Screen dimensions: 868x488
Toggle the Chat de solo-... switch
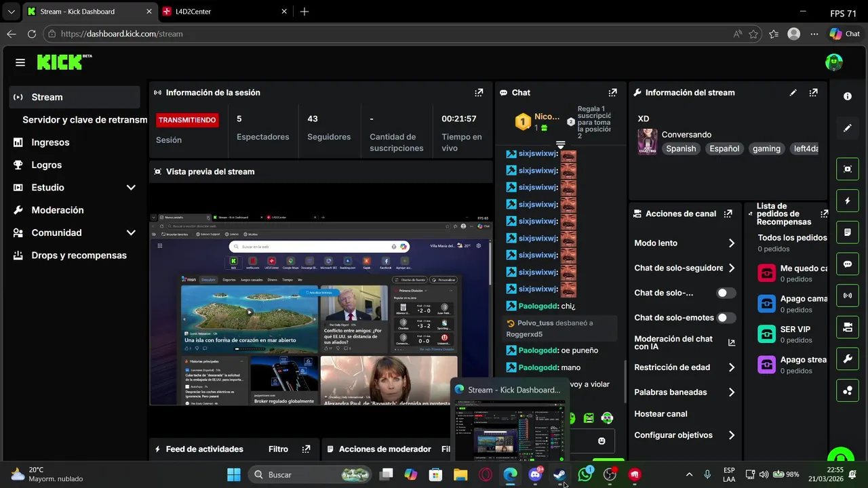[x=726, y=293]
